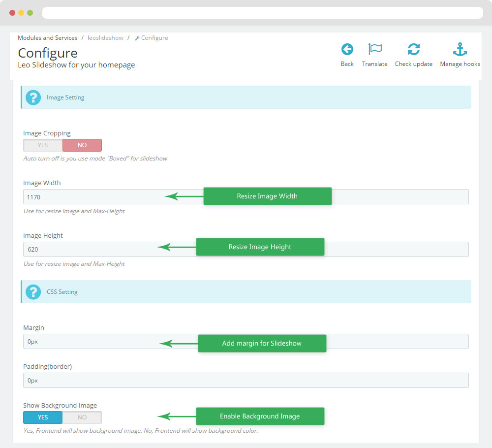Disable Show Background Image with NO

[82, 417]
